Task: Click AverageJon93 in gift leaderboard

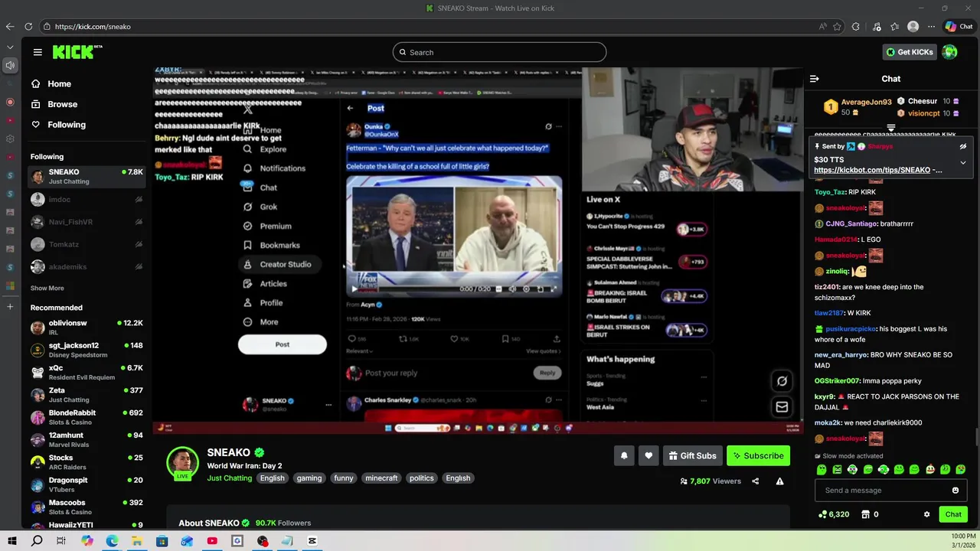Action: (x=866, y=102)
